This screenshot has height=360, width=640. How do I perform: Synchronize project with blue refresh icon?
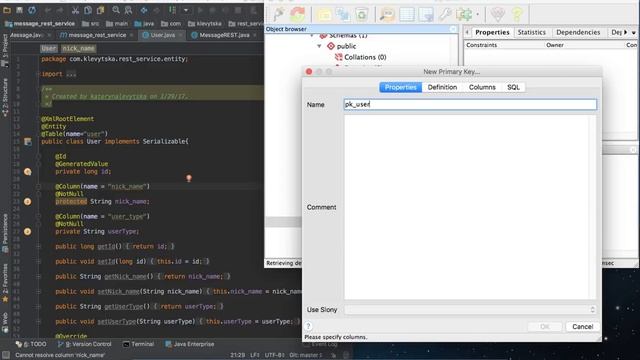[32, 10]
